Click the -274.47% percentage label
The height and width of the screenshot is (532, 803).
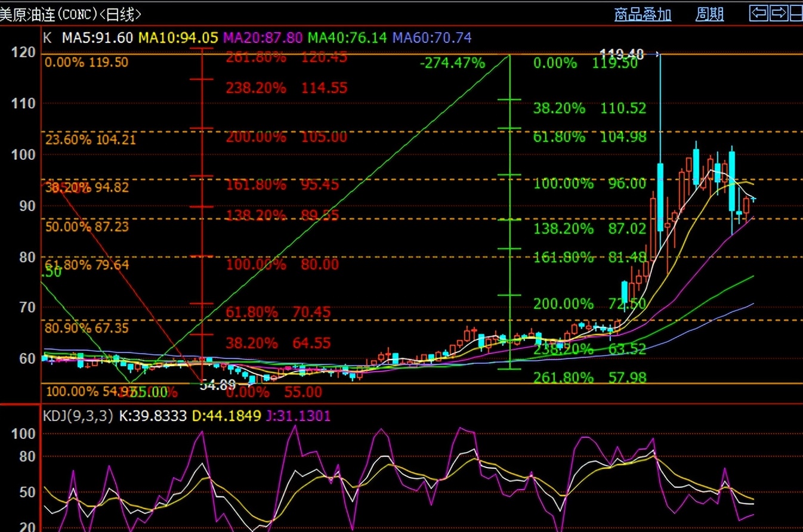452,63
